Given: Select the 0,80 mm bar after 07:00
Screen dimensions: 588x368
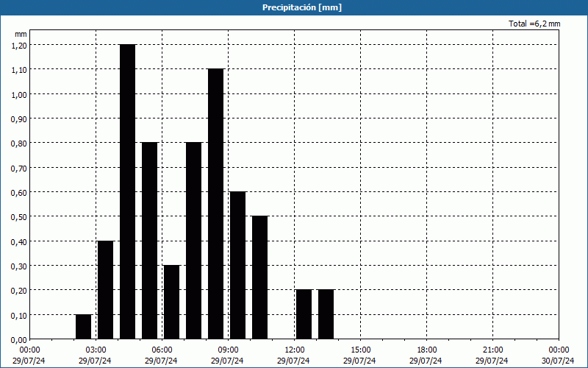Looking at the screenshot, I should click(194, 241).
